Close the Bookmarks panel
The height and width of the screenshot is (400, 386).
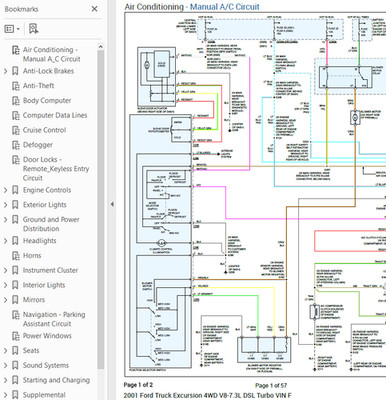(95, 9)
